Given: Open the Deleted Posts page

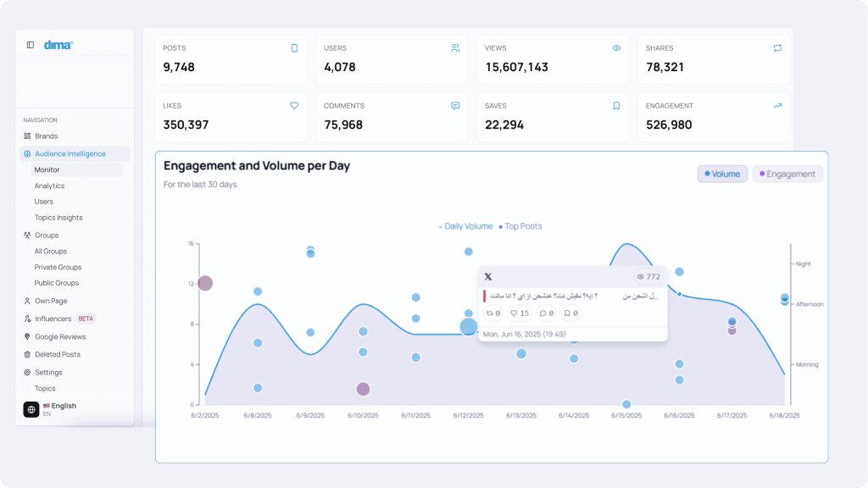Looking at the screenshot, I should pos(58,354).
